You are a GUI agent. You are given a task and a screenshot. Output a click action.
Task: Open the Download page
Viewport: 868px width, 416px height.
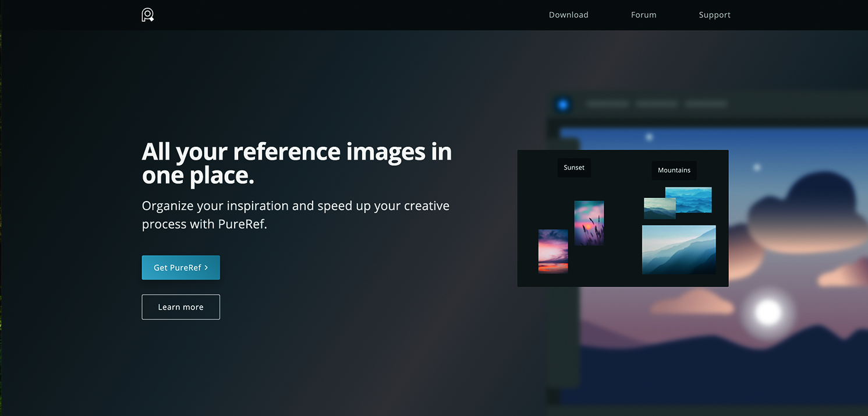point(568,15)
